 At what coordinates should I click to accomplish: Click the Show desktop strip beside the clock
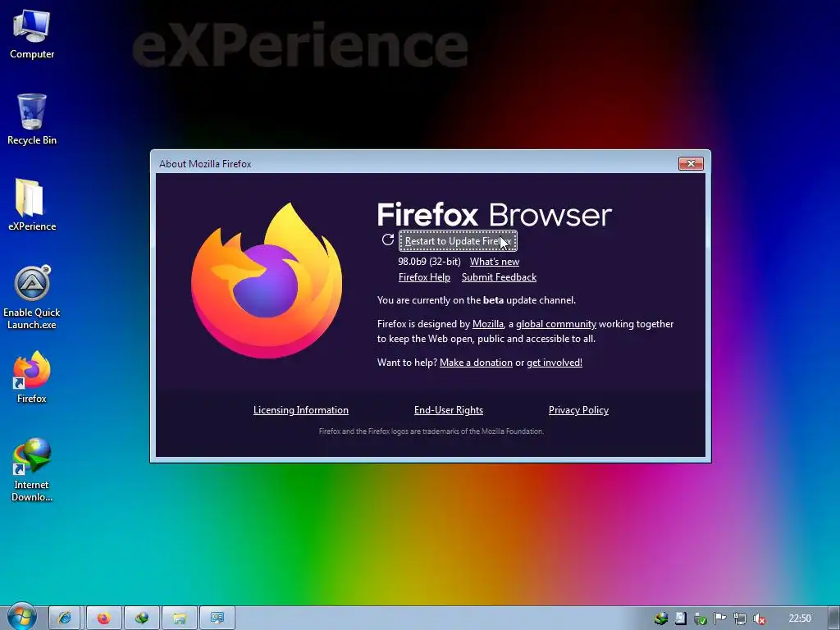(834, 619)
